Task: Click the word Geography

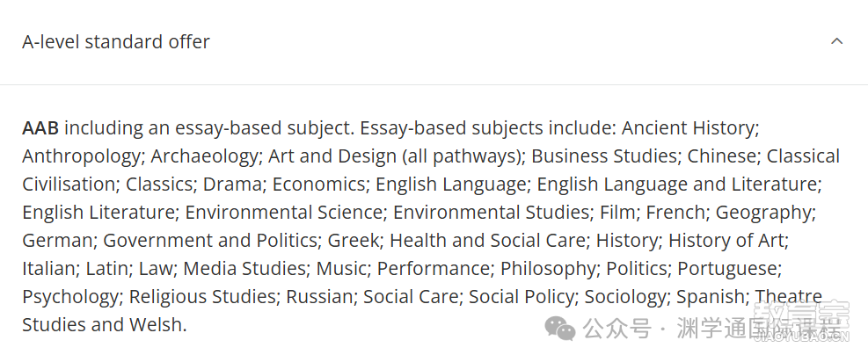Action: 763,214
